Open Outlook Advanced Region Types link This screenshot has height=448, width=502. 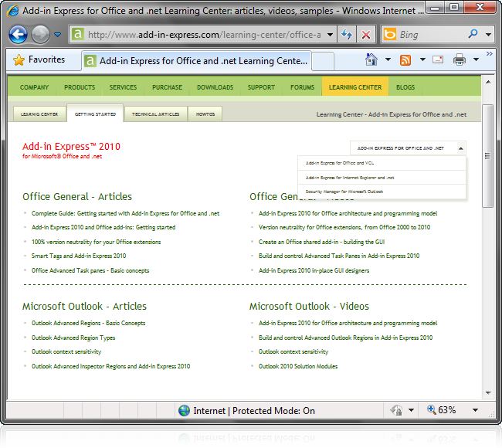point(73,338)
